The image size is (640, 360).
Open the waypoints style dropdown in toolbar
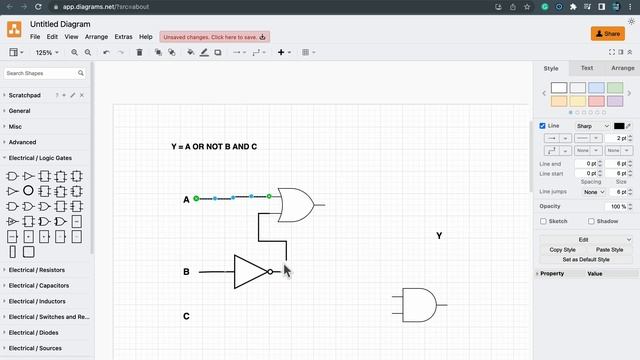(259, 52)
